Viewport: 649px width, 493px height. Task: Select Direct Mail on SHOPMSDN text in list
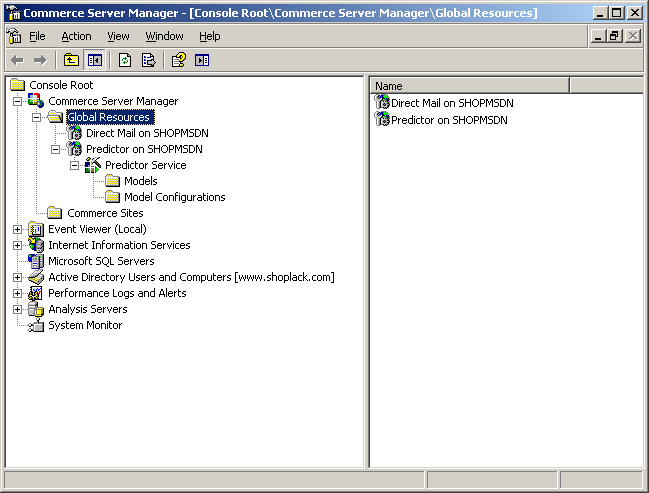point(452,103)
